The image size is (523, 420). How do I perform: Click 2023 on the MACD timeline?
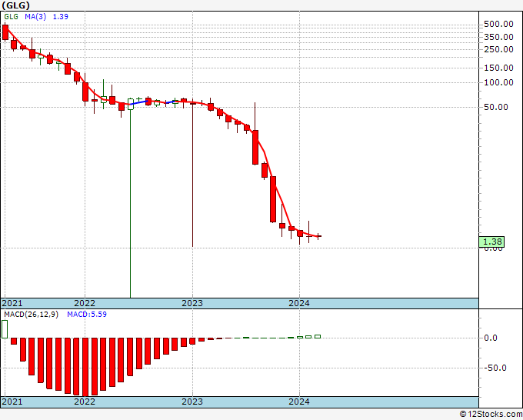(x=192, y=402)
